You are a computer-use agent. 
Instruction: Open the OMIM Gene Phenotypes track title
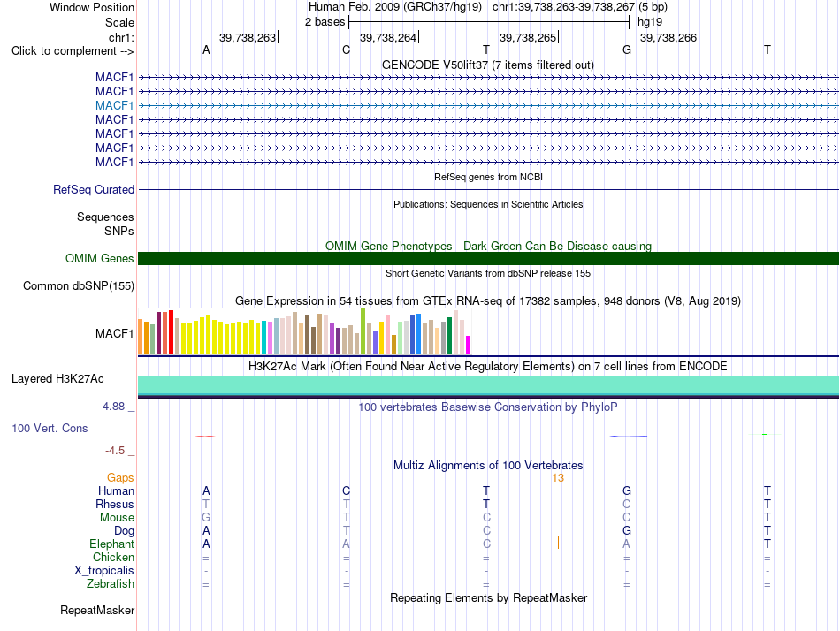click(488, 246)
